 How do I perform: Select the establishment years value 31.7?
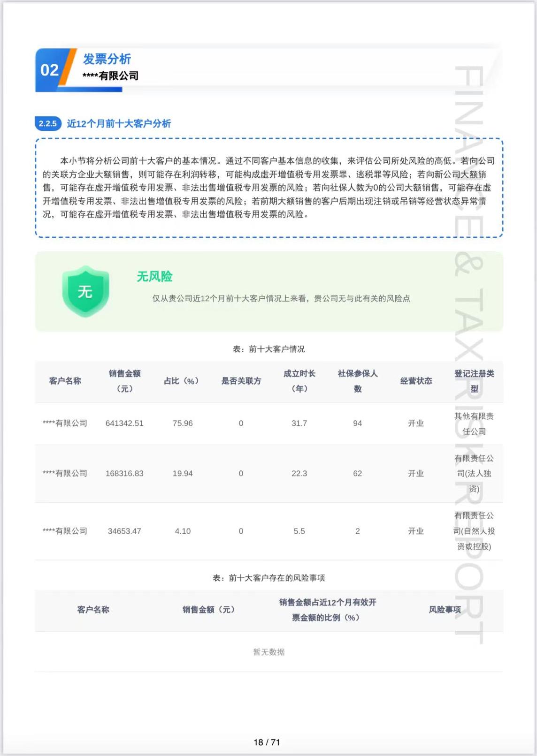299,423
